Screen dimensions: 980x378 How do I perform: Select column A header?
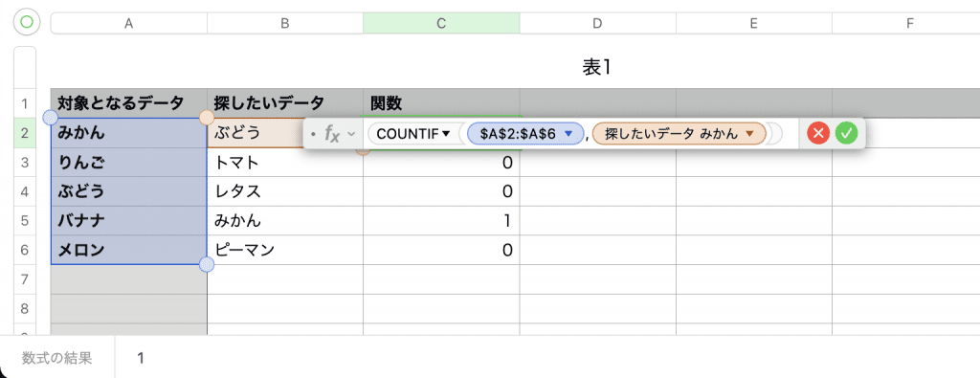[x=129, y=23]
